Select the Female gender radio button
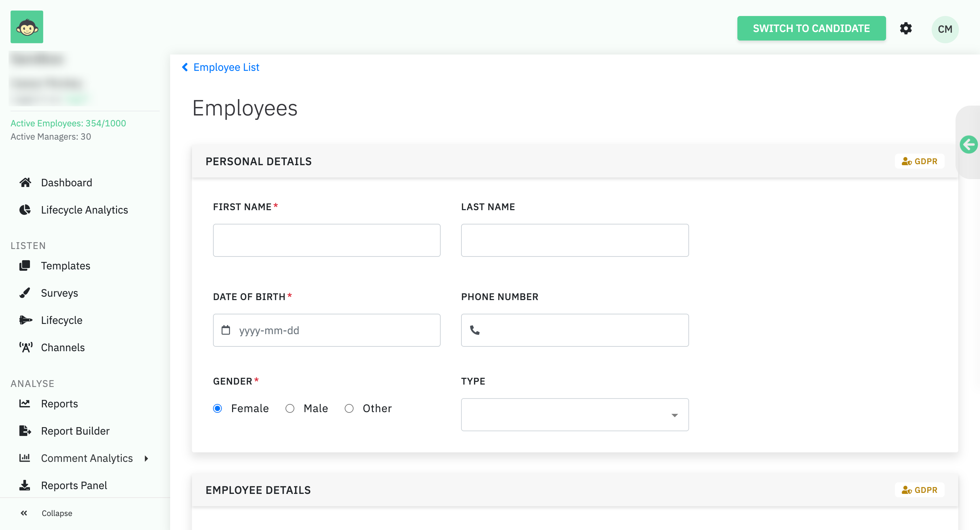Viewport: 980px width, 530px height. pos(218,408)
